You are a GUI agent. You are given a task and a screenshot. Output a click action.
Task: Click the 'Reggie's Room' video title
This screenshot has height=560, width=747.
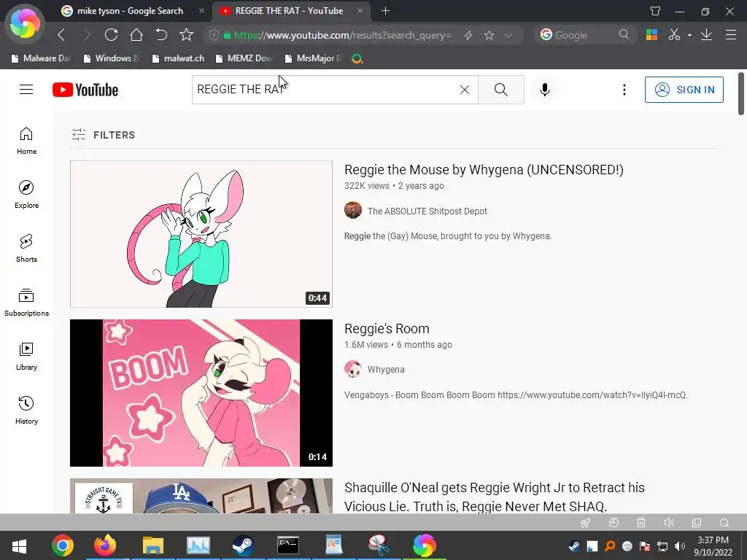[387, 329]
